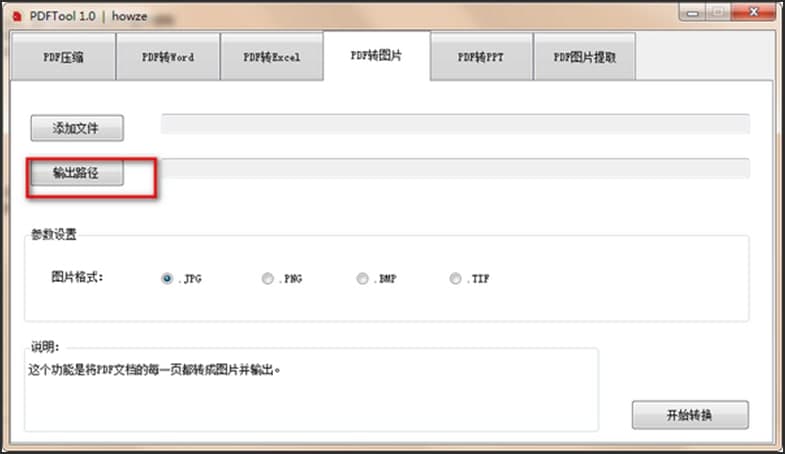Click the 添加文件 button
This screenshot has width=785, height=454.
click(77, 128)
